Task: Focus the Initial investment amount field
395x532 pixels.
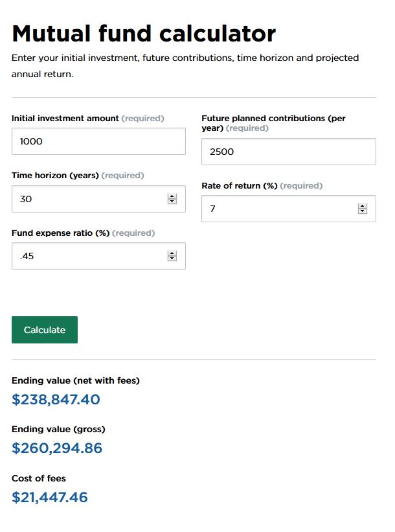Action: 98,141
